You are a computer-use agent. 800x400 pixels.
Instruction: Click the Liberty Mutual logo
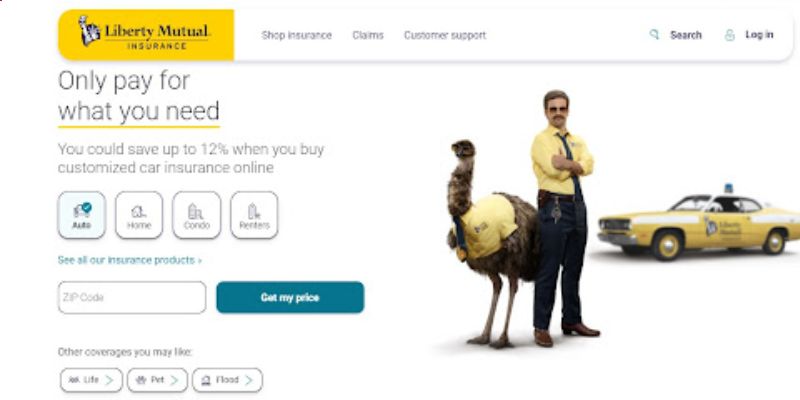click(145, 35)
